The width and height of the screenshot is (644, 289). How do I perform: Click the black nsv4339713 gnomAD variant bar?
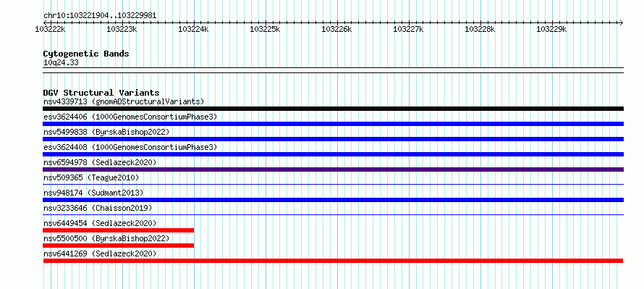(x=333, y=109)
